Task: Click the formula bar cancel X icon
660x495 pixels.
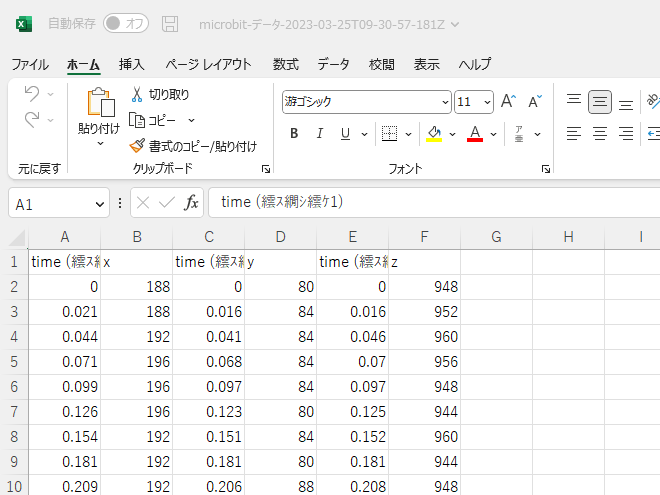Action: click(143, 203)
